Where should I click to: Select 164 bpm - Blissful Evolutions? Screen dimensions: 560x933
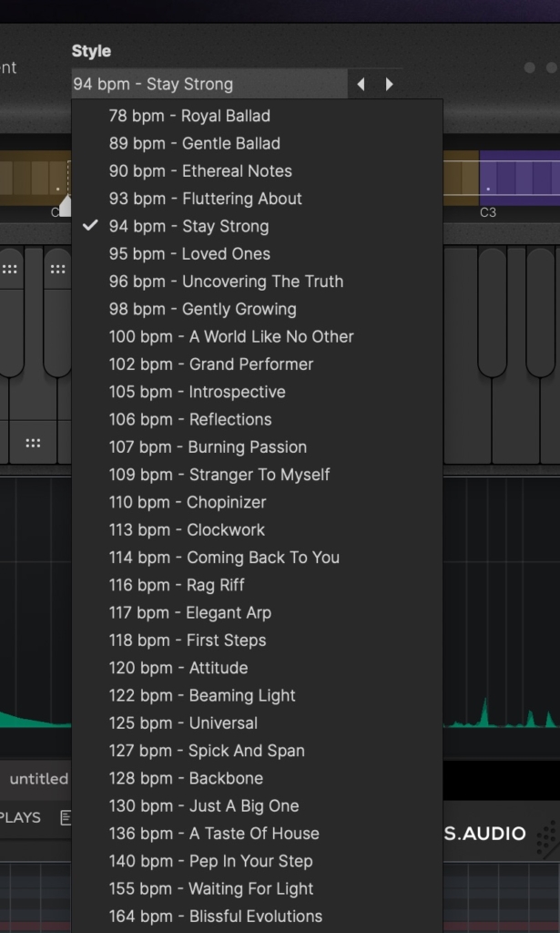point(216,917)
